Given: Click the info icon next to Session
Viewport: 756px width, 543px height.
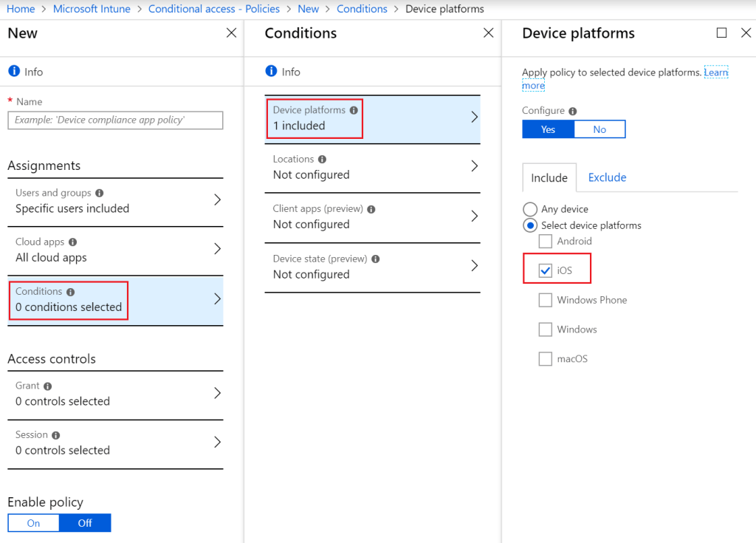Looking at the screenshot, I should tap(55, 435).
